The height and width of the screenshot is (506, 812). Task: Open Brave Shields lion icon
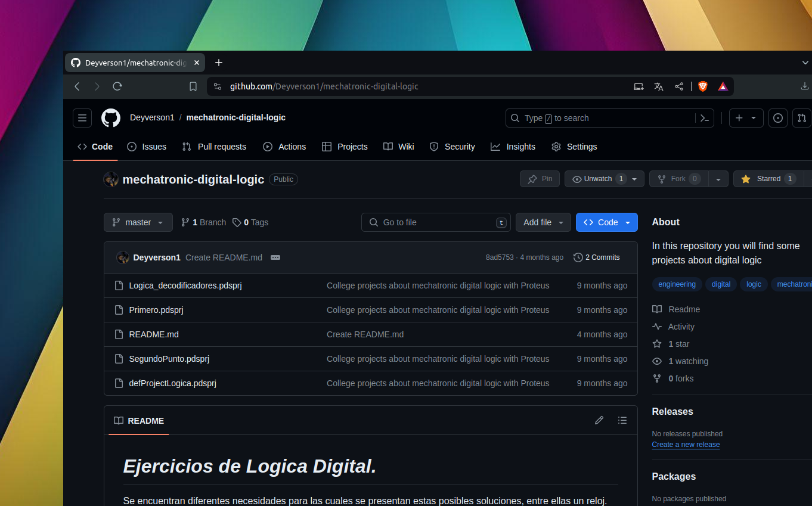click(x=703, y=86)
